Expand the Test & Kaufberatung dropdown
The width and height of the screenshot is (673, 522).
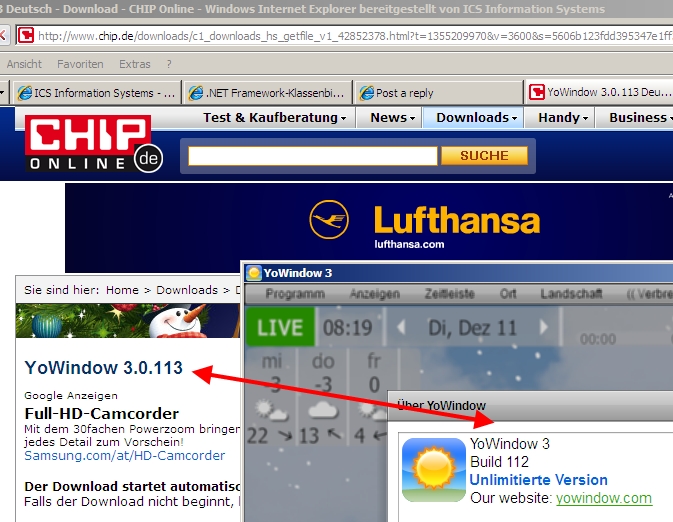tap(275, 117)
